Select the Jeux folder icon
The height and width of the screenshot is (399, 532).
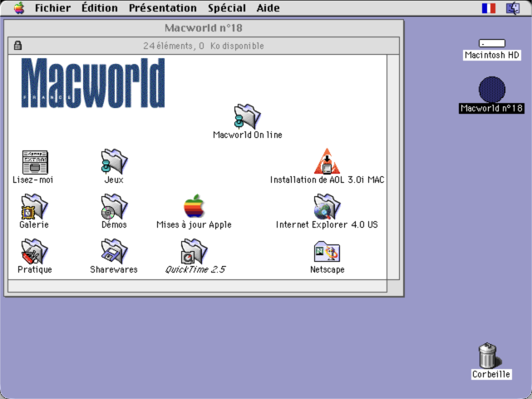[x=114, y=161]
